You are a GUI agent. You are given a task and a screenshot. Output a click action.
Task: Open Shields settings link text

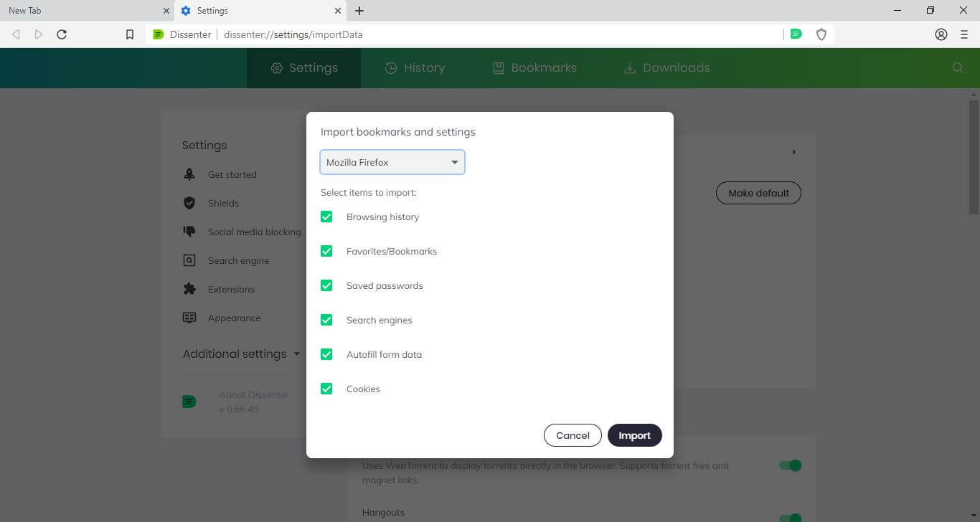223,203
